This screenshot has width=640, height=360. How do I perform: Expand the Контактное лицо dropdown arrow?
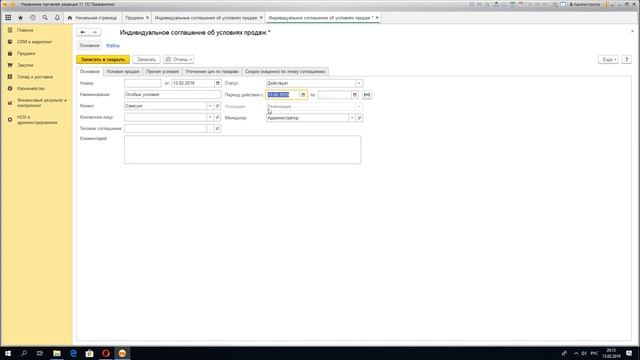pyautogui.click(x=210, y=118)
